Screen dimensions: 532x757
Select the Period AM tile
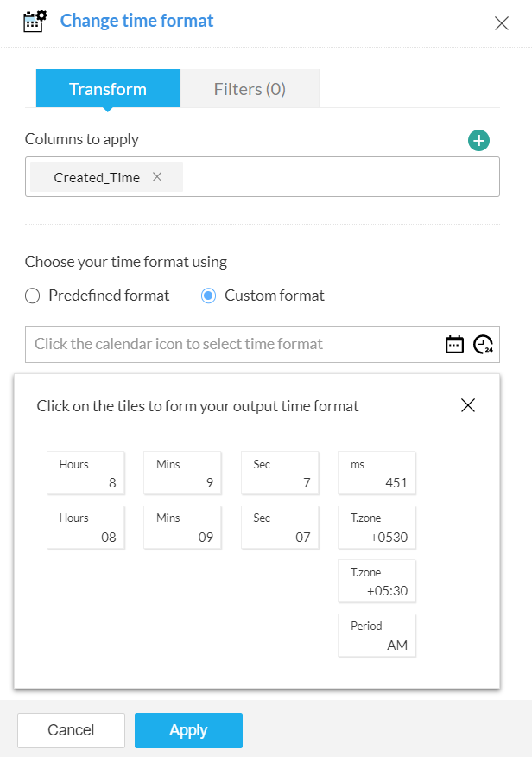pyautogui.click(x=377, y=635)
